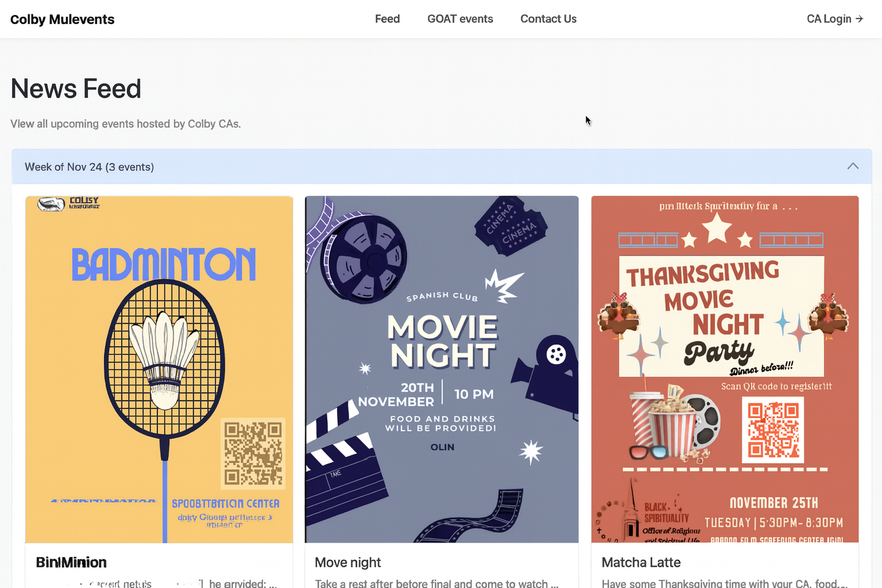This screenshot has width=882, height=588.
Task: Go to GOAT events page
Action: coord(460,19)
